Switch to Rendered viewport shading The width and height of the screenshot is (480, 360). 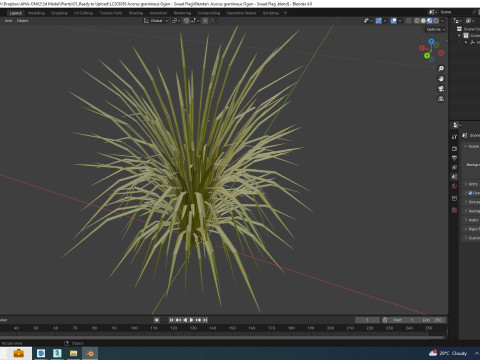(436, 21)
